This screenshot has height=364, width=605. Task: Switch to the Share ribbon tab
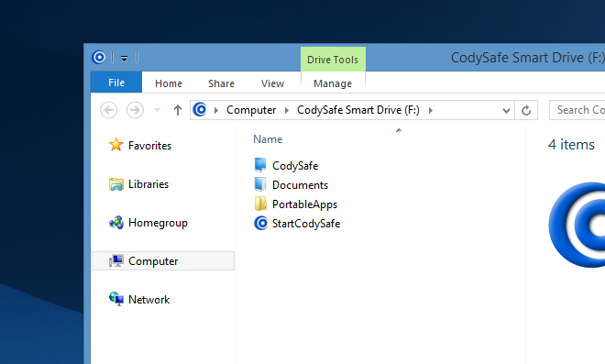pyautogui.click(x=222, y=83)
